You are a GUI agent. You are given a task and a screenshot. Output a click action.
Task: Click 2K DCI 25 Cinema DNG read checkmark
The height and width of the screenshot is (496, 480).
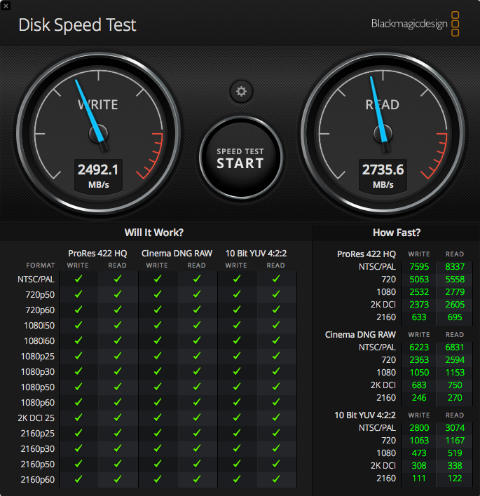point(197,417)
